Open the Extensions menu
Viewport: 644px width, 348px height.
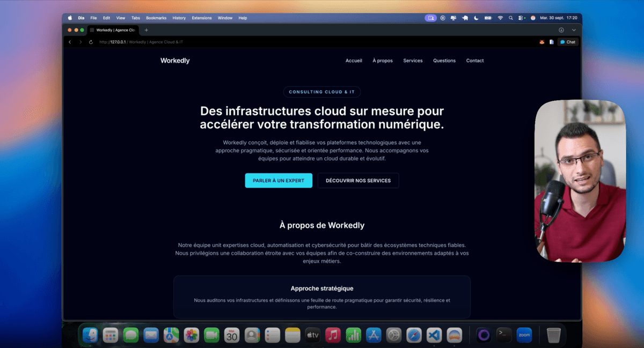pos(202,18)
